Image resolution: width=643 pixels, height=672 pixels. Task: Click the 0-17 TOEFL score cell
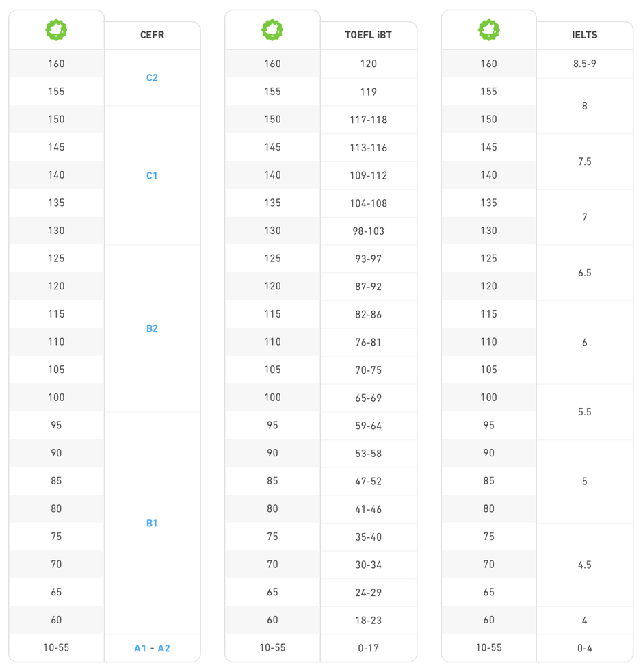pyautogui.click(x=368, y=648)
